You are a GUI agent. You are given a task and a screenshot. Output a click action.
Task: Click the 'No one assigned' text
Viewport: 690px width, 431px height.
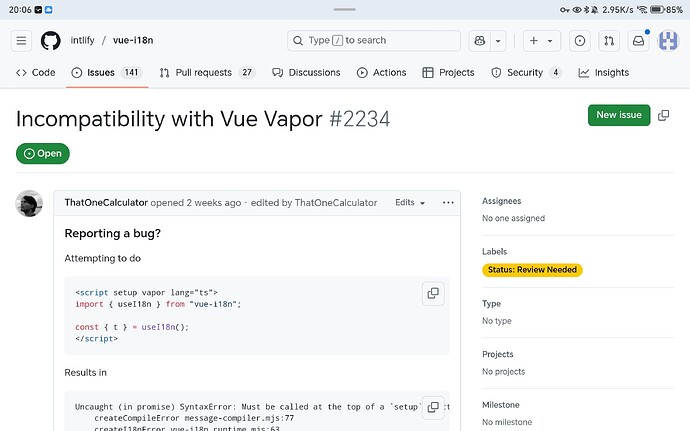(x=514, y=218)
